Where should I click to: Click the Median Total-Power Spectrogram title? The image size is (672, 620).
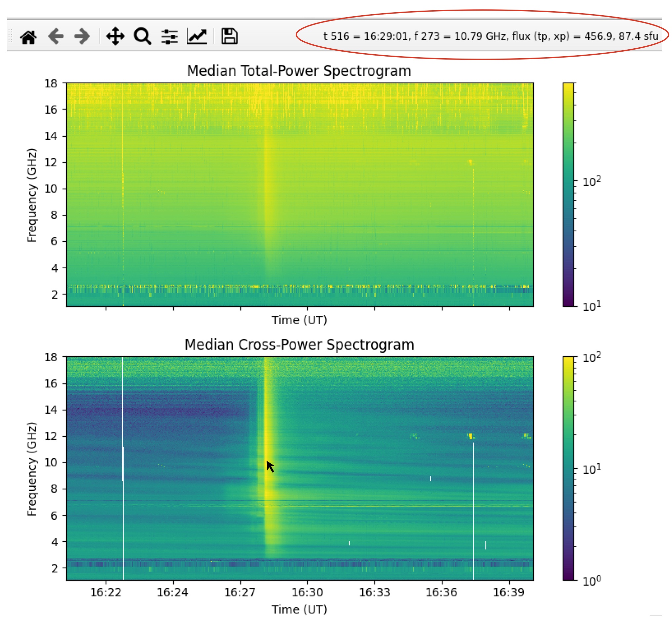[x=299, y=71]
